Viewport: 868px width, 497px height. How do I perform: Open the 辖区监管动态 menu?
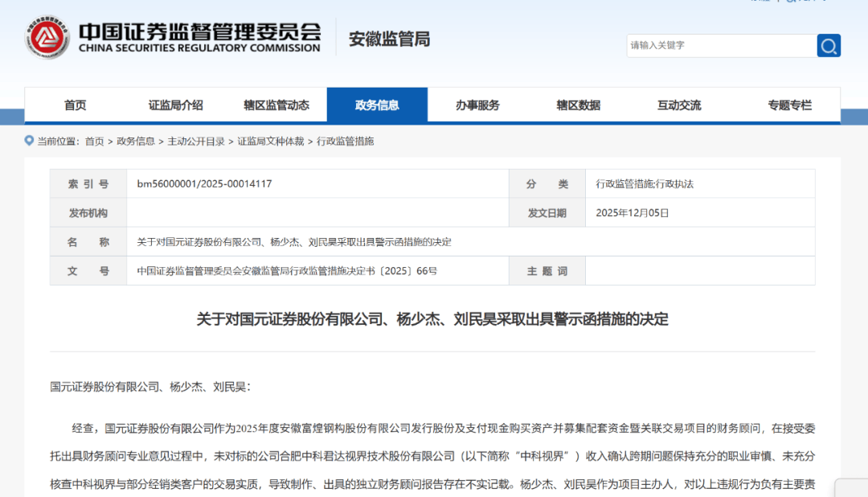coord(276,105)
